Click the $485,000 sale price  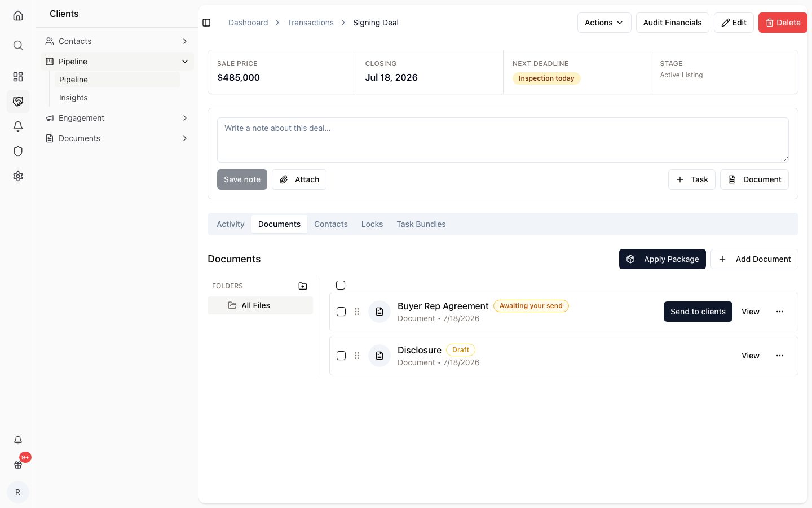coord(239,77)
